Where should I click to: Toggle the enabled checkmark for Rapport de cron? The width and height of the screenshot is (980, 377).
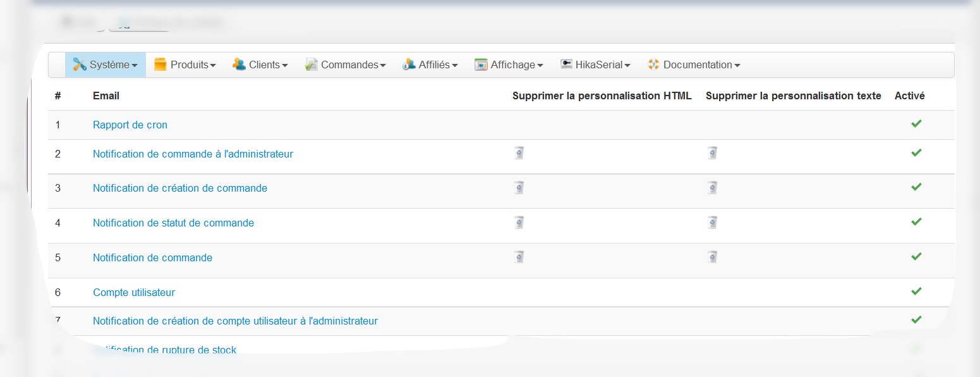(916, 124)
